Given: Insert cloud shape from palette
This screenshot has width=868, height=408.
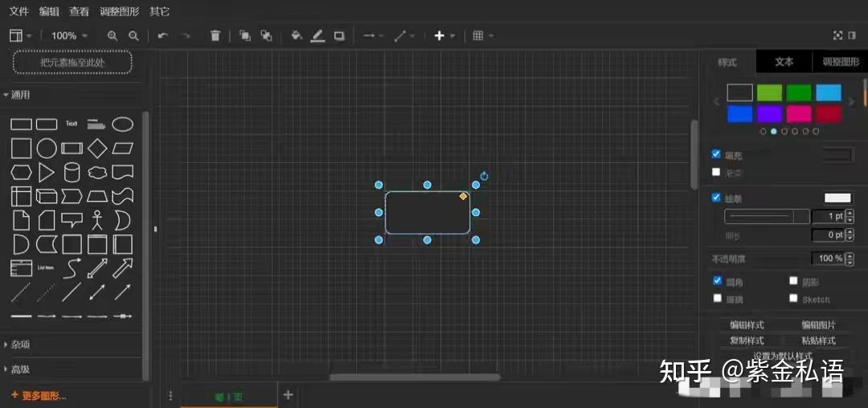Looking at the screenshot, I should coord(97,173).
